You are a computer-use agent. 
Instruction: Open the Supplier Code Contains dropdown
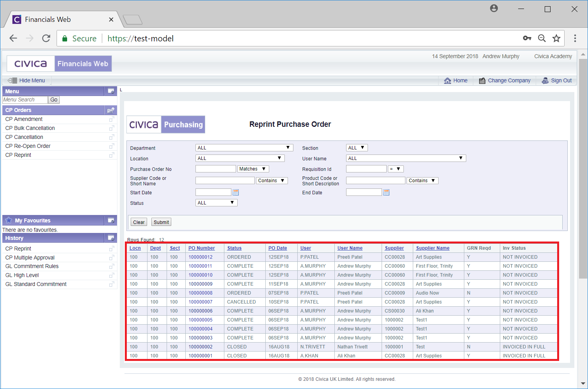(x=272, y=181)
